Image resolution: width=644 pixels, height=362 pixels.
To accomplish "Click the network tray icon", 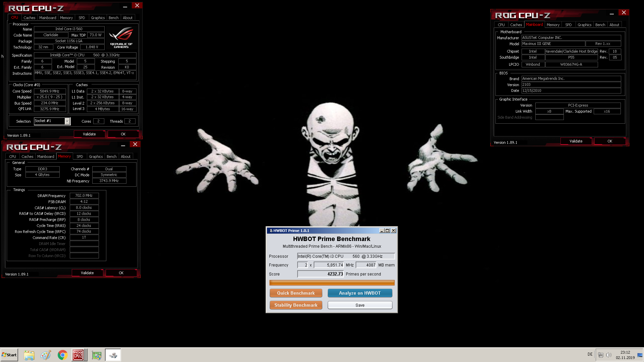I will pyautogui.click(x=601, y=355).
